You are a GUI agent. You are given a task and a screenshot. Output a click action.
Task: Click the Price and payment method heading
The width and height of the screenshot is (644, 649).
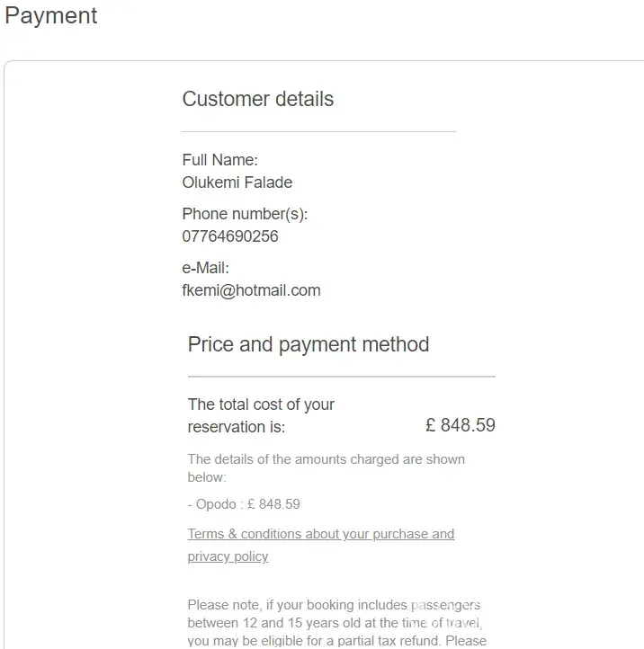coord(309,344)
